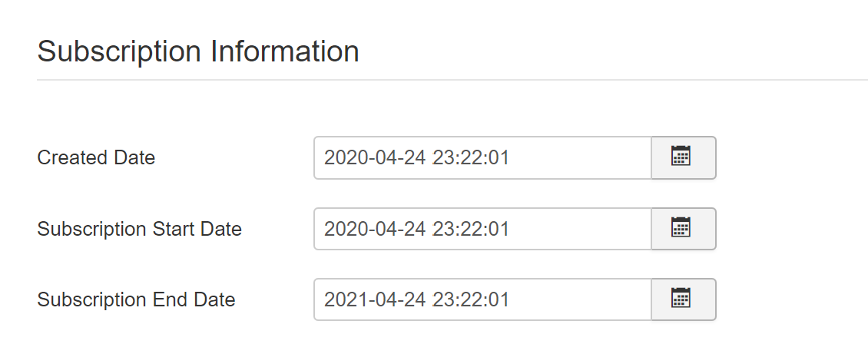
Task: Click inside the Subscription Start Date field
Action: (482, 228)
